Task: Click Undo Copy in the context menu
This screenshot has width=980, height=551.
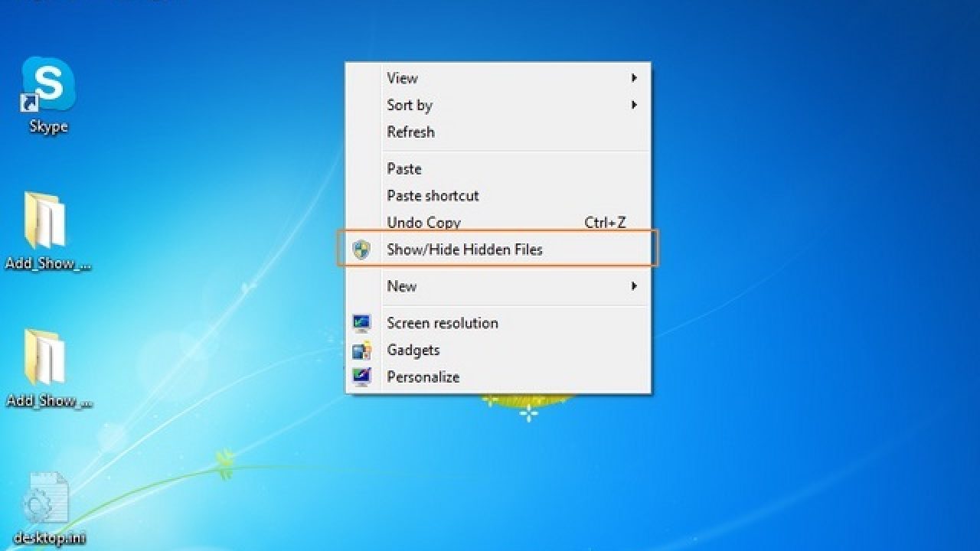Action: [423, 223]
